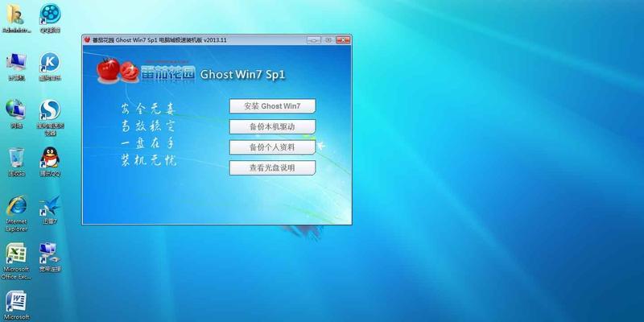Viewport: 644px width, 322px height.
Task: Launch the Xunlei 7 hummingbird shortcut
Action: pos(50,206)
